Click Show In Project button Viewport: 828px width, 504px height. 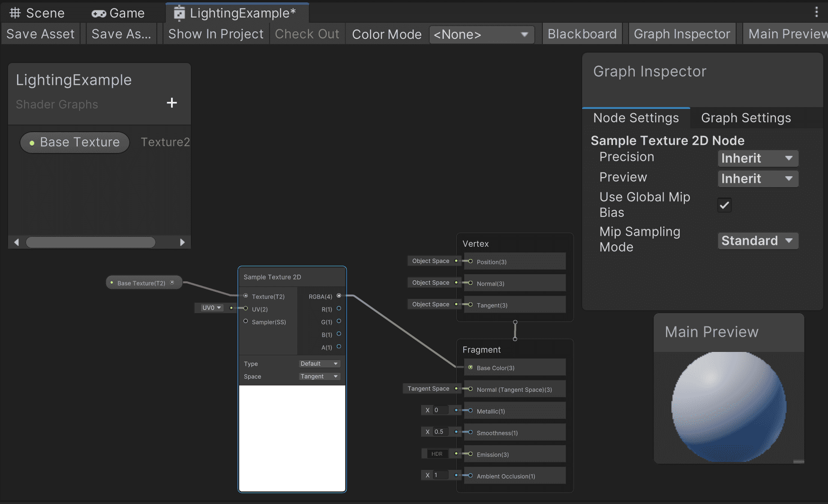216,34
